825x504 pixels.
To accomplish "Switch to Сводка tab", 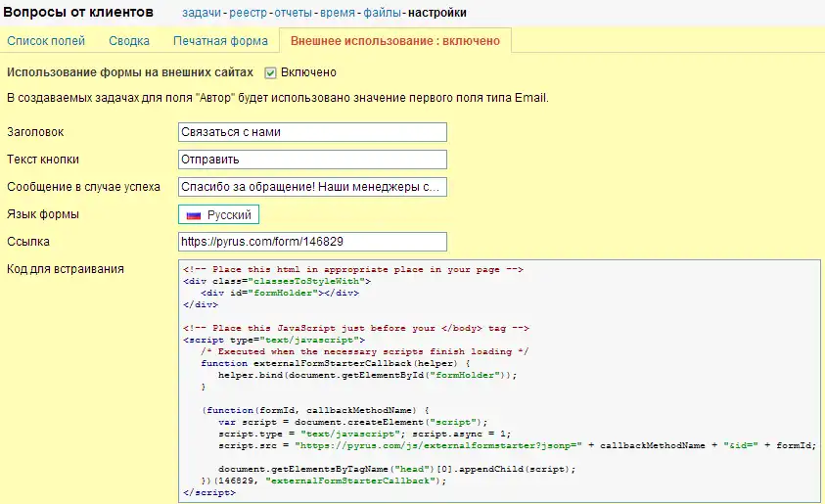I will (129, 41).
